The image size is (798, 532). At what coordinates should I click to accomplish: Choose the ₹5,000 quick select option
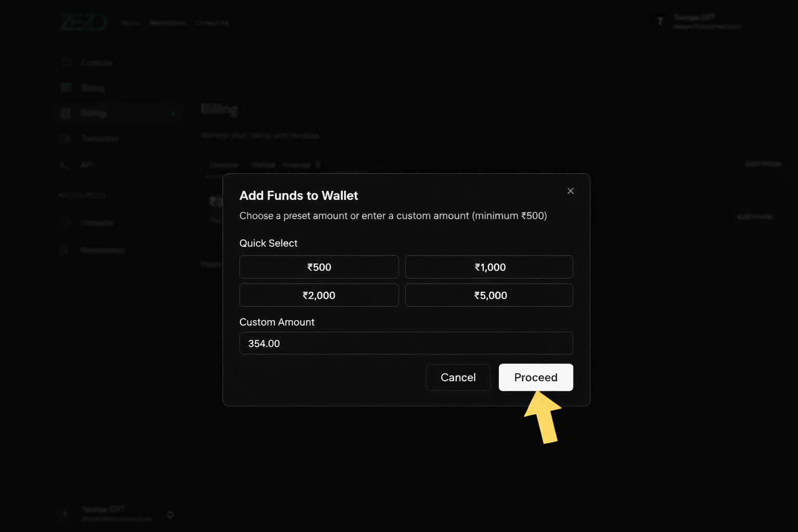(x=488, y=295)
